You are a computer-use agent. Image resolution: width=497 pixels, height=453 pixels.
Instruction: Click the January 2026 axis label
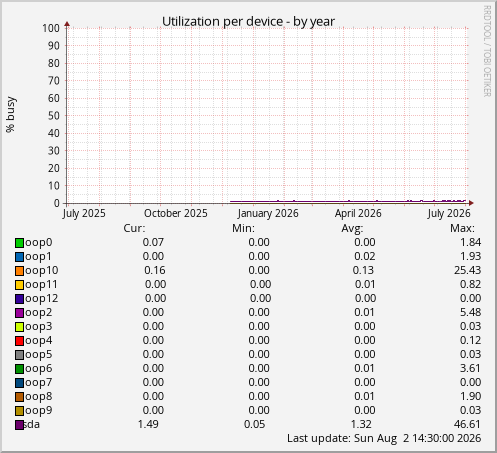click(268, 213)
